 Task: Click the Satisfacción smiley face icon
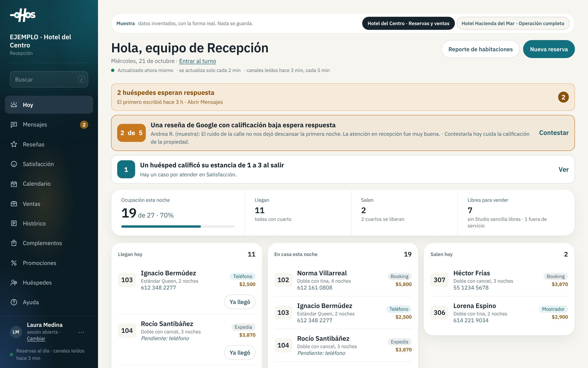coord(14,164)
